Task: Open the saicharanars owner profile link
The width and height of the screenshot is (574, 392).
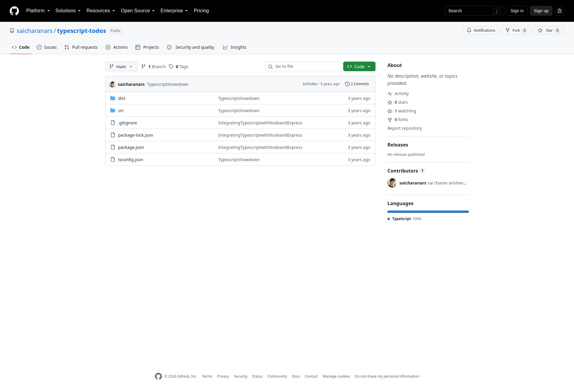Action: click(x=35, y=31)
